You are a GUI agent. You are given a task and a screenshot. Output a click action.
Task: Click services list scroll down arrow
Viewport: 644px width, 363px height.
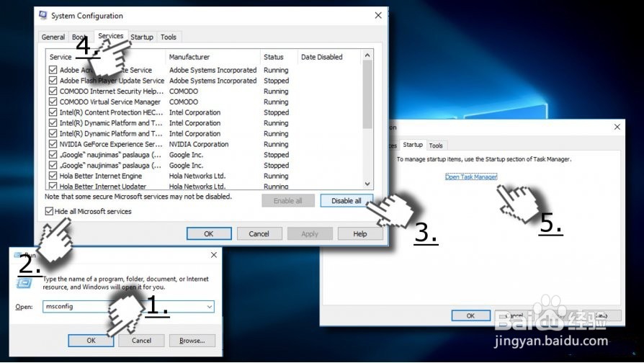tap(367, 184)
